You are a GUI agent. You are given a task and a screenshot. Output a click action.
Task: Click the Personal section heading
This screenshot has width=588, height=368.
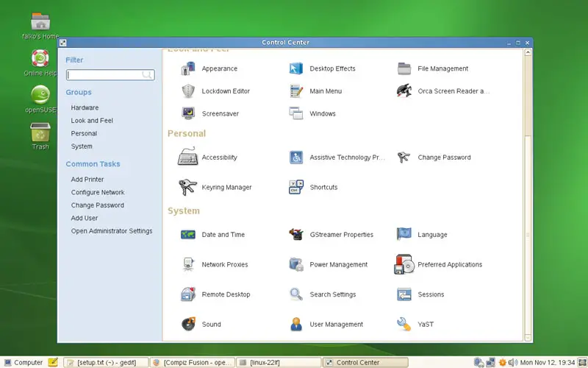click(187, 134)
